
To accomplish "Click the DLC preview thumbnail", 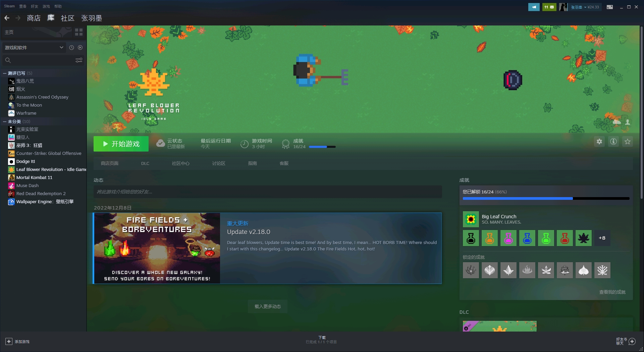I will [x=500, y=326].
